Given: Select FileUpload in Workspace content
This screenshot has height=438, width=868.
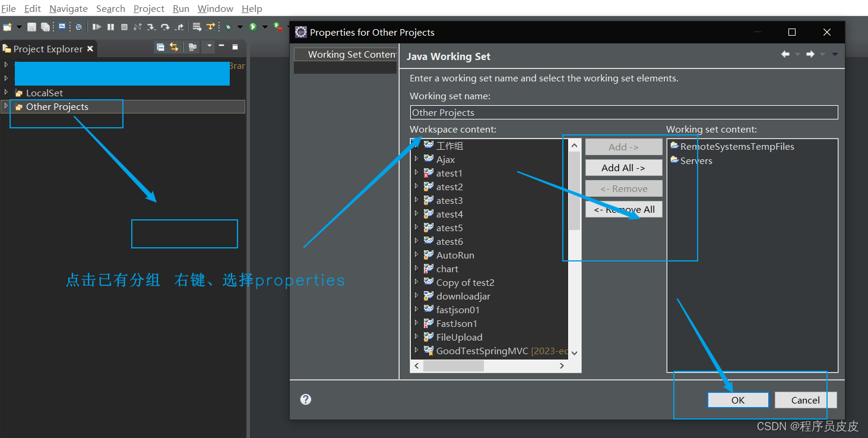Looking at the screenshot, I should point(459,338).
